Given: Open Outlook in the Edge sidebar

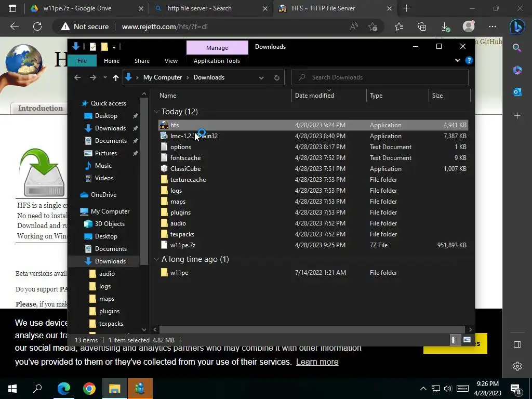Looking at the screenshot, I should coord(517,92).
